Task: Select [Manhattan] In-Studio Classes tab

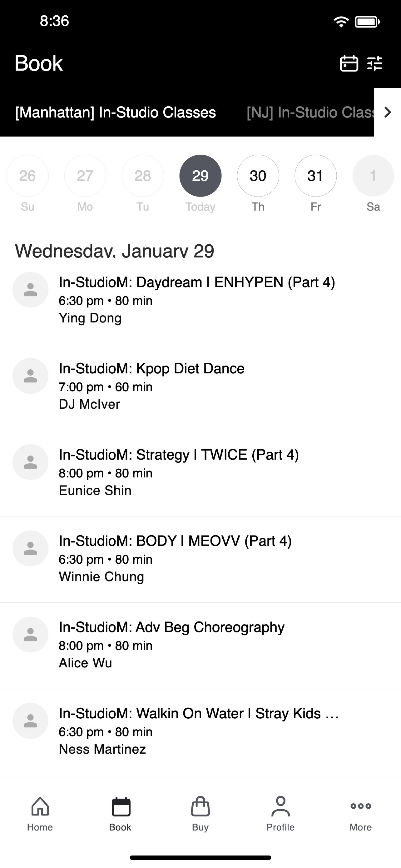Action: click(116, 112)
